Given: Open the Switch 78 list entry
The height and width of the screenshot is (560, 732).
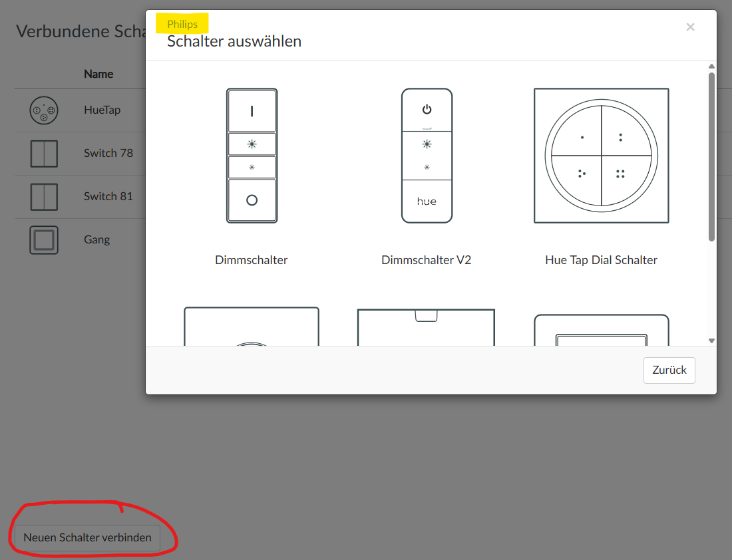Looking at the screenshot, I should pos(108,153).
